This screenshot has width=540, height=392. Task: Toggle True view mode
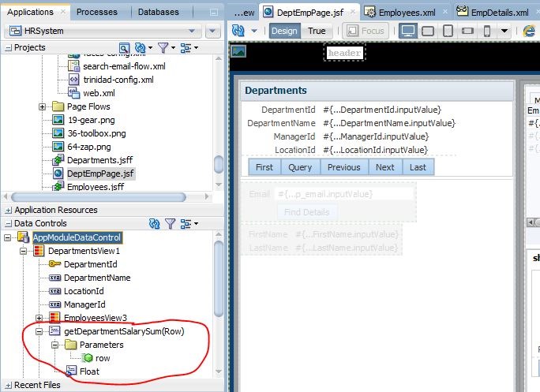click(317, 31)
